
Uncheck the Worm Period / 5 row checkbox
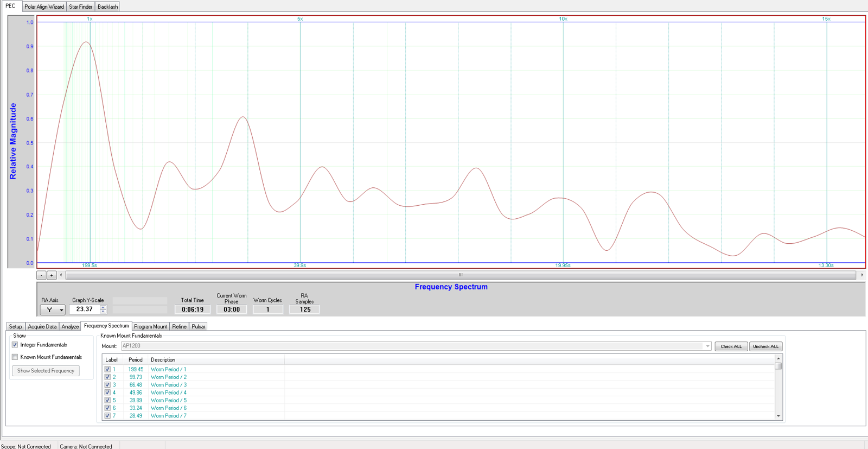tap(107, 400)
